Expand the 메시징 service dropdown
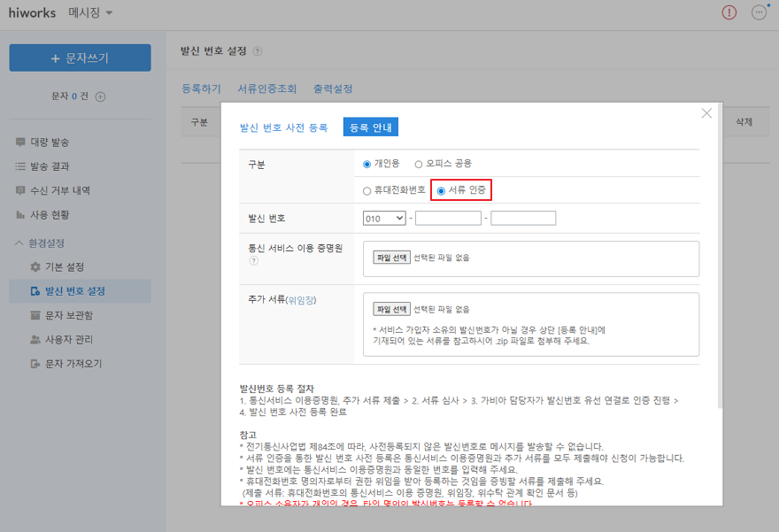Screen dimensions: 779x532 coord(90,12)
